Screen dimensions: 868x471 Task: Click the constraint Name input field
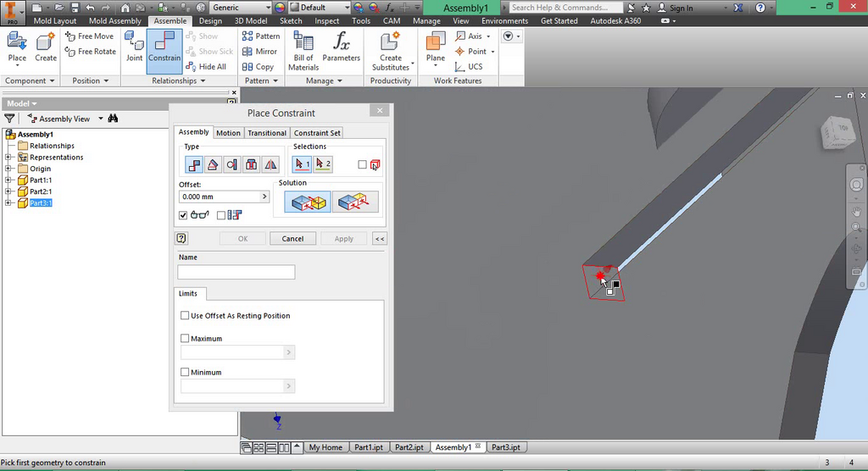[x=236, y=272]
